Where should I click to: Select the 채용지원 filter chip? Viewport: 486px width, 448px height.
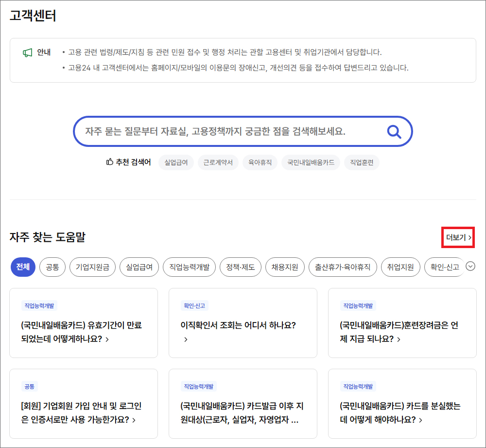(286, 267)
